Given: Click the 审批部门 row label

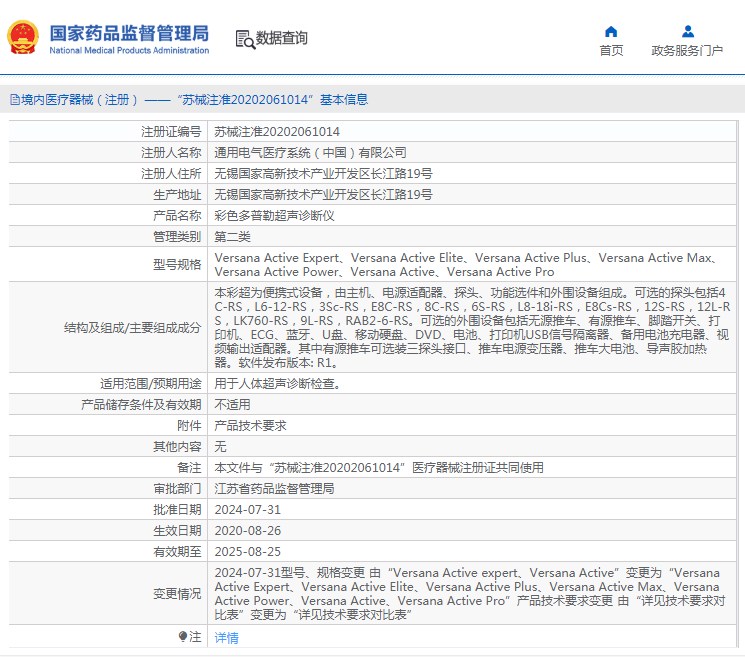Looking at the screenshot, I should (x=177, y=488).
